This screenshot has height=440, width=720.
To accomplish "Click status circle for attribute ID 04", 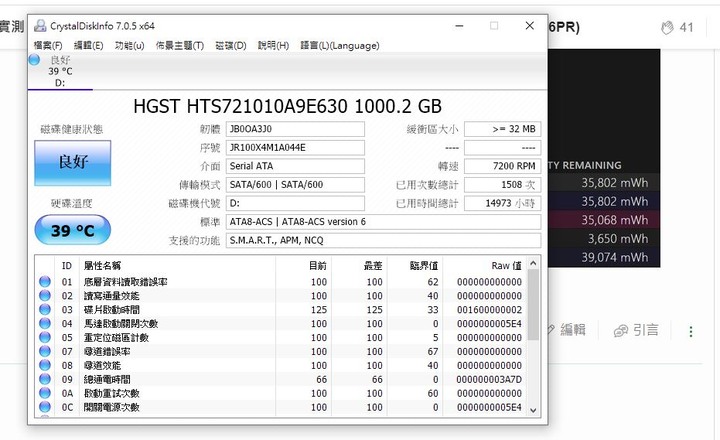I will [45, 323].
